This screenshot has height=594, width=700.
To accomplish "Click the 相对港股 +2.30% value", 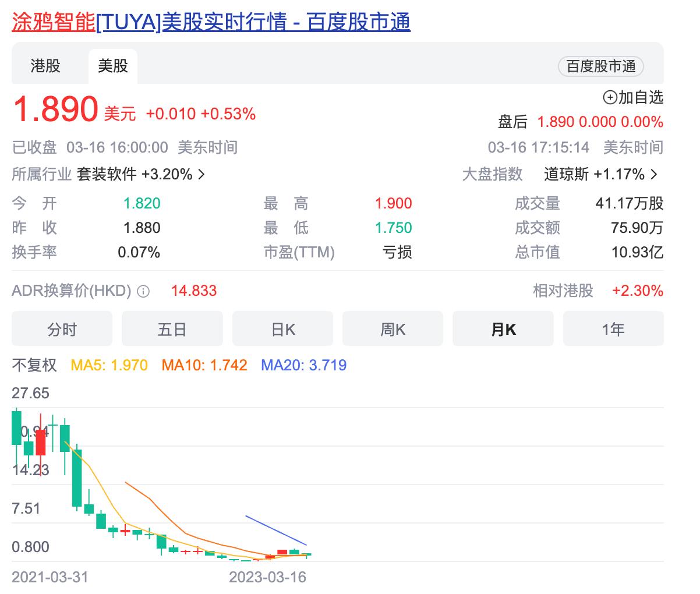I will pyautogui.click(x=638, y=291).
